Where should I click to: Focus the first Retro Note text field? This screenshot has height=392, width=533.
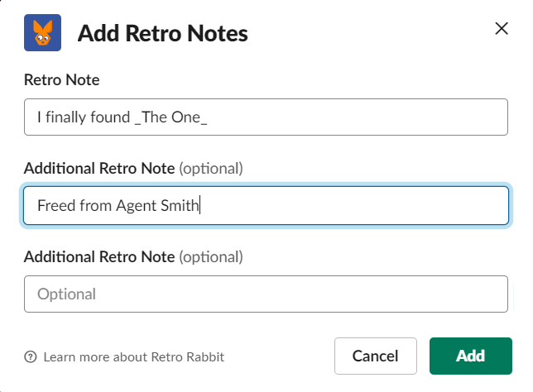click(x=265, y=117)
